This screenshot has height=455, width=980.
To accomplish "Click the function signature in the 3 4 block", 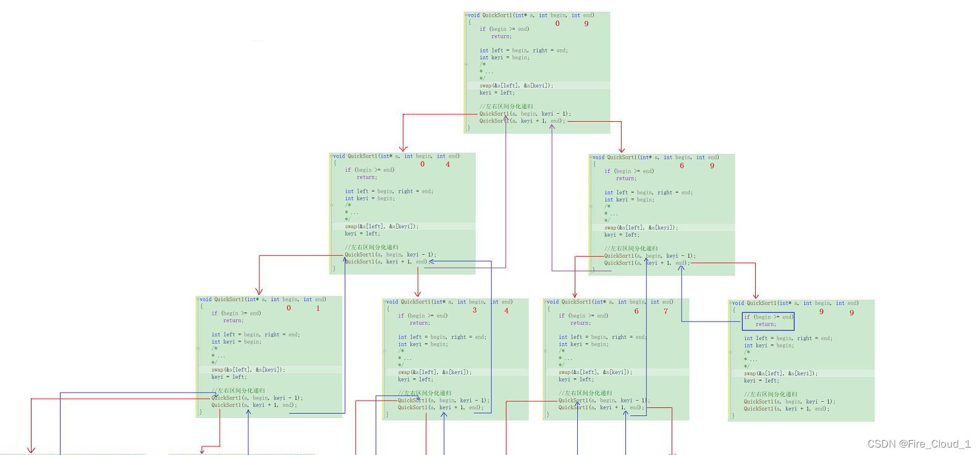I will tap(449, 302).
